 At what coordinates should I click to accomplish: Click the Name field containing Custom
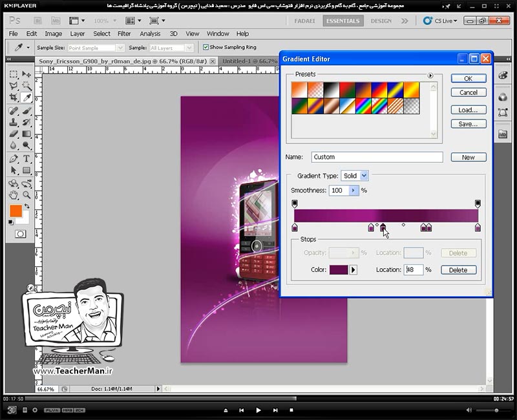377,157
